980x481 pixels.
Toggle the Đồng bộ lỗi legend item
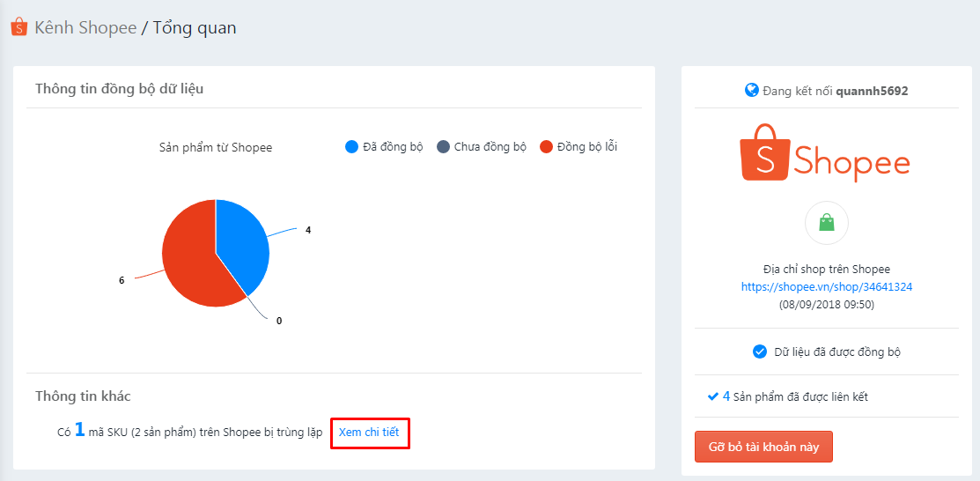pos(578,147)
